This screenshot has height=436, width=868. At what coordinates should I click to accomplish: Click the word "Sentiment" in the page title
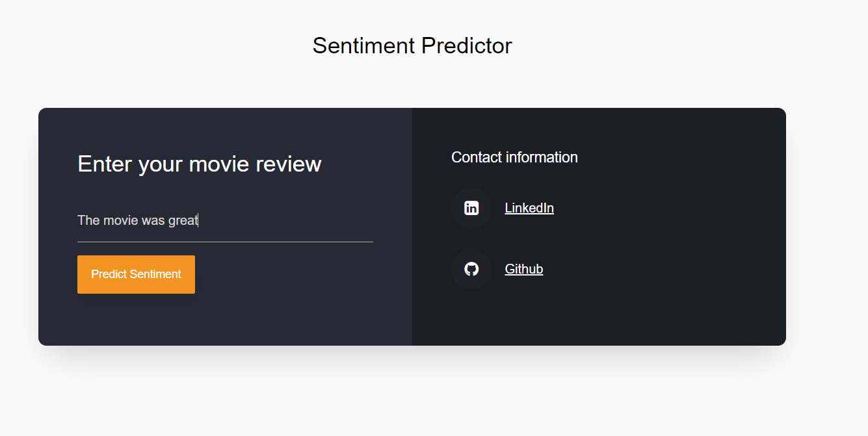(363, 45)
